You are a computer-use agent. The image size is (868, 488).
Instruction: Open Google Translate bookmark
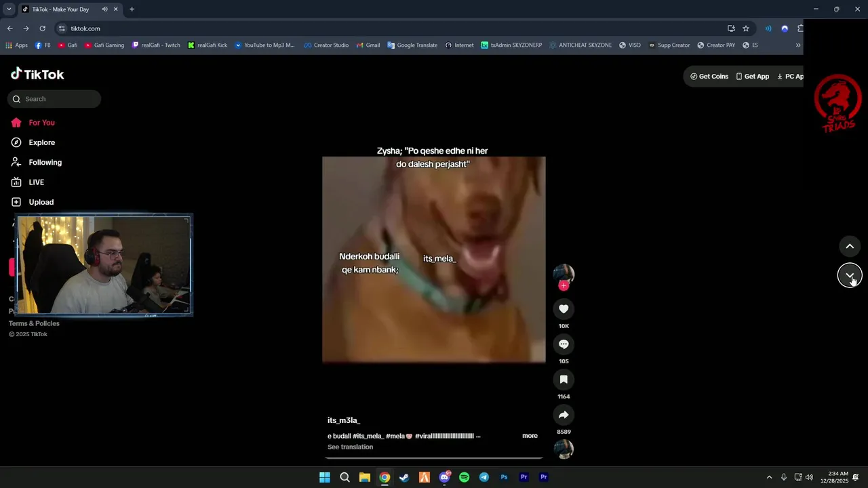pos(412,45)
